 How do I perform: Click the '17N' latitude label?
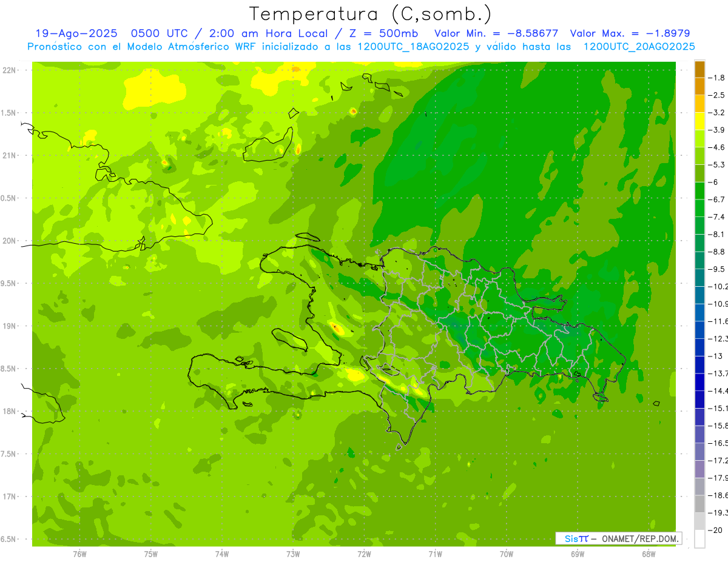8,497
